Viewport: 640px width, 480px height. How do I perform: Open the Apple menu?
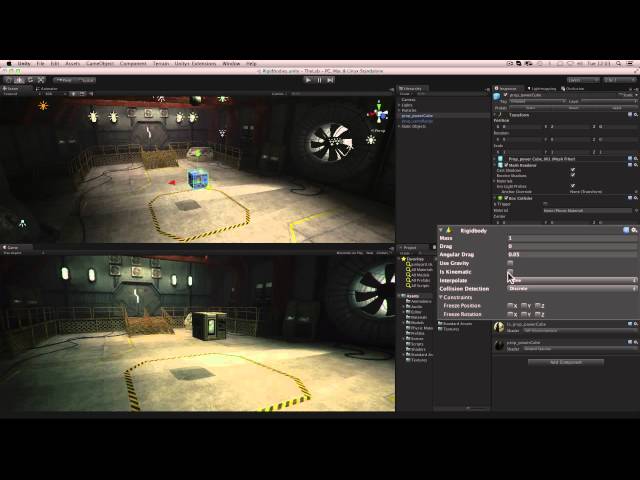click(9, 64)
